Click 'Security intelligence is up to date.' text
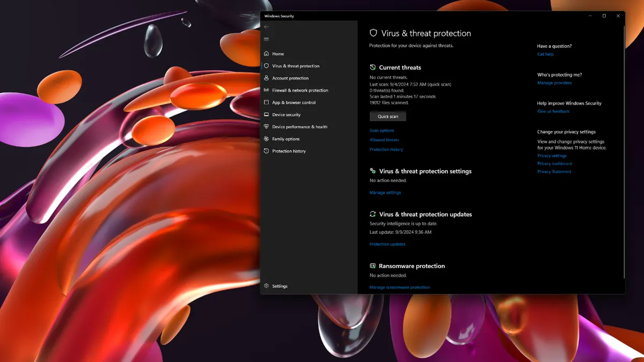Viewport: 644px width, 362px height. point(404,224)
